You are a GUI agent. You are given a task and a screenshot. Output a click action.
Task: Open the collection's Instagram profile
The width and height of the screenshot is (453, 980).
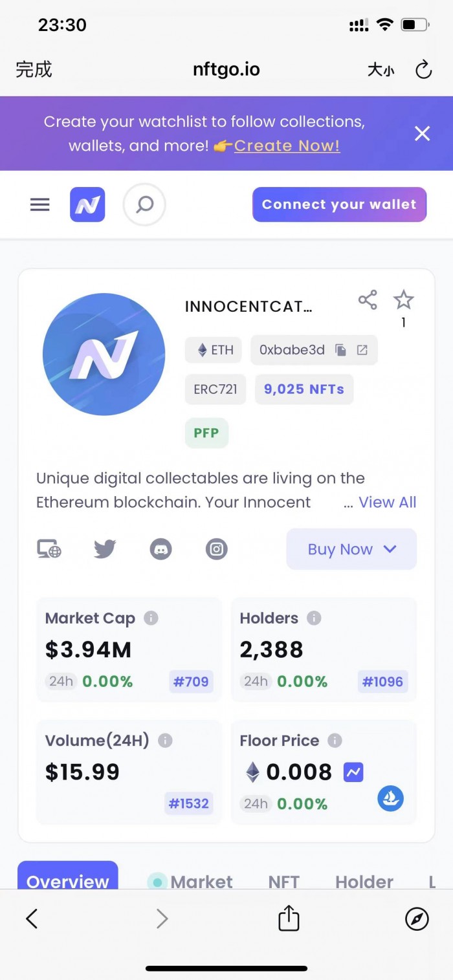coord(217,549)
